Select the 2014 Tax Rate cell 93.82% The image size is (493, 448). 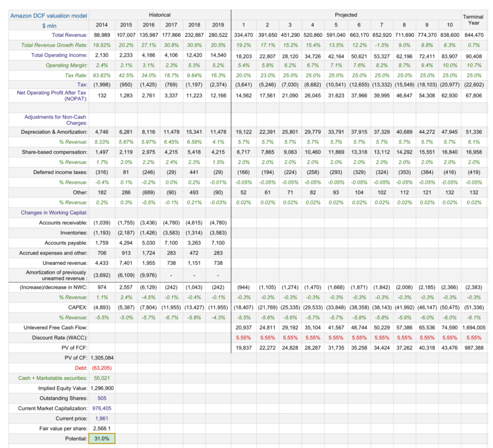(x=102, y=75)
